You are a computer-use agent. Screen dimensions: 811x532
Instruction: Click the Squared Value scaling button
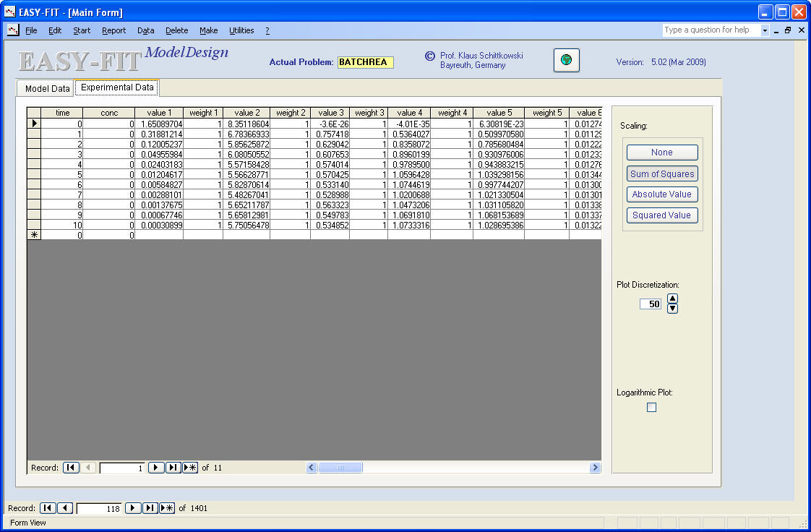pos(661,215)
